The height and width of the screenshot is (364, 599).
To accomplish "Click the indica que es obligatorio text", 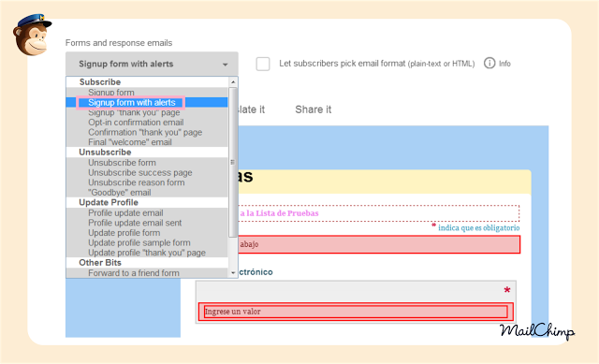I will 478,228.
